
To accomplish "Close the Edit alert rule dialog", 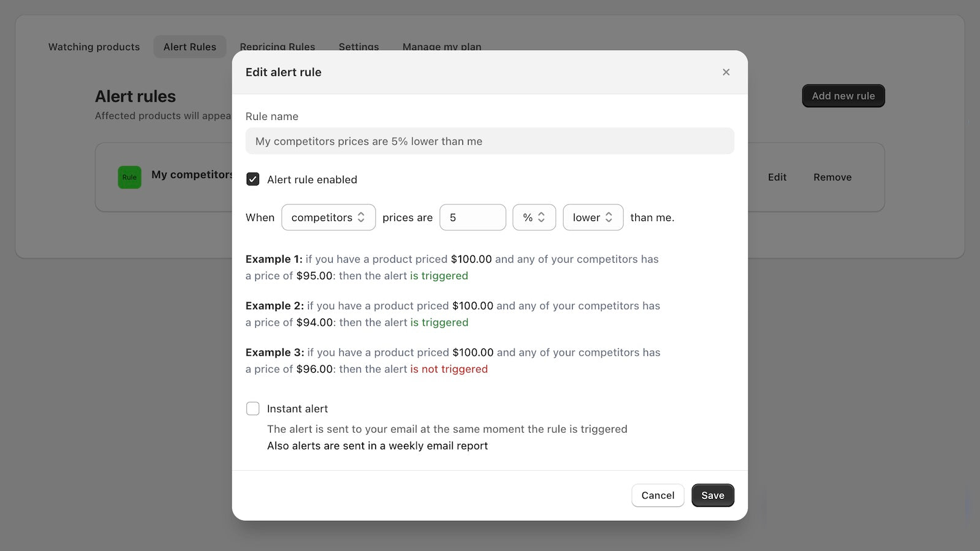I will [x=726, y=72].
